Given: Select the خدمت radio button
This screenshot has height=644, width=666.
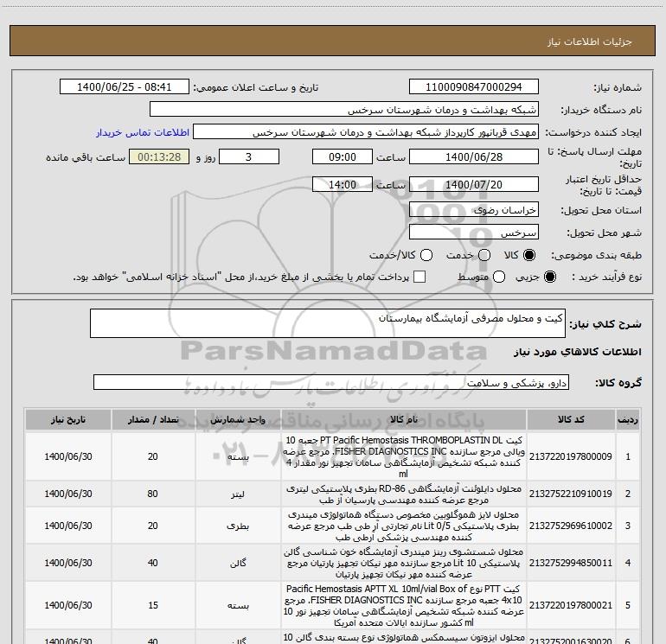Looking at the screenshot, I should point(484,255).
